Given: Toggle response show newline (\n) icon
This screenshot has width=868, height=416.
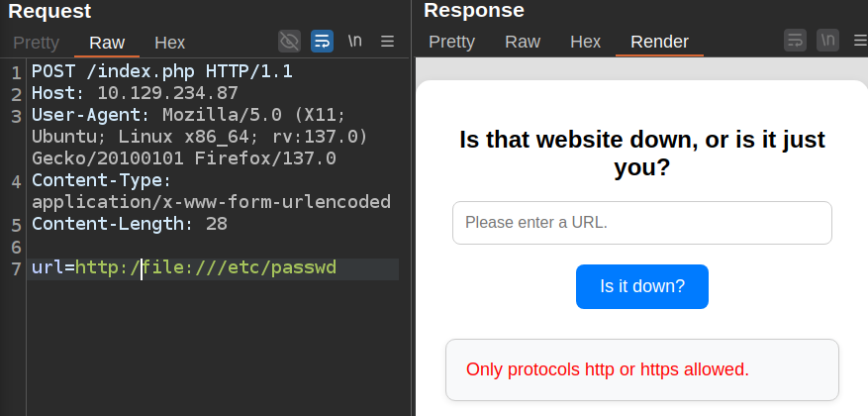Looking at the screenshot, I should (x=827, y=41).
